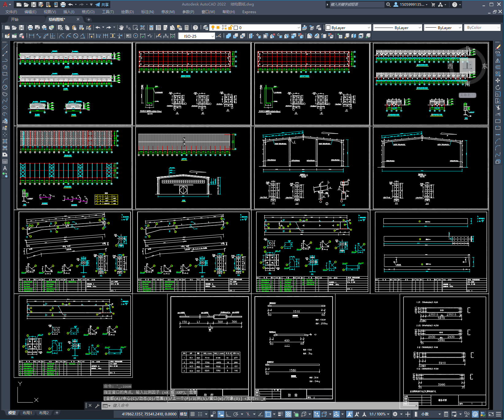
Task: Click the Diameter dimension tool
Action: pyautogui.click(x=76, y=36)
